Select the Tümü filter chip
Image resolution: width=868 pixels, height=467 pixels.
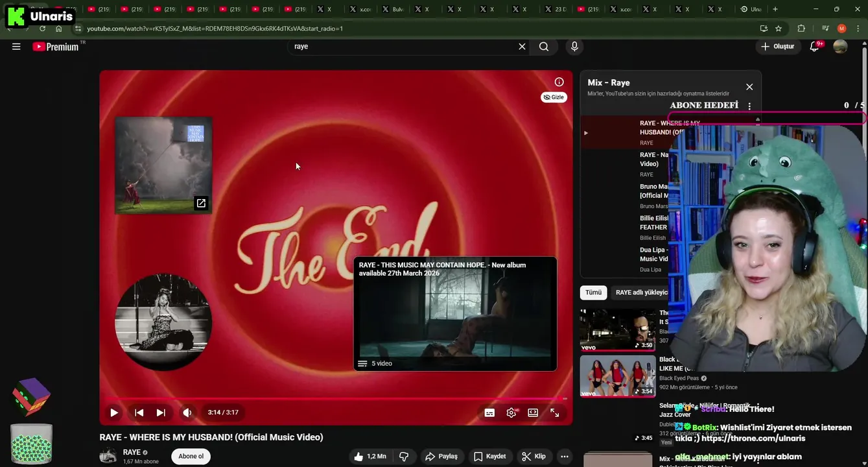[x=593, y=293]
